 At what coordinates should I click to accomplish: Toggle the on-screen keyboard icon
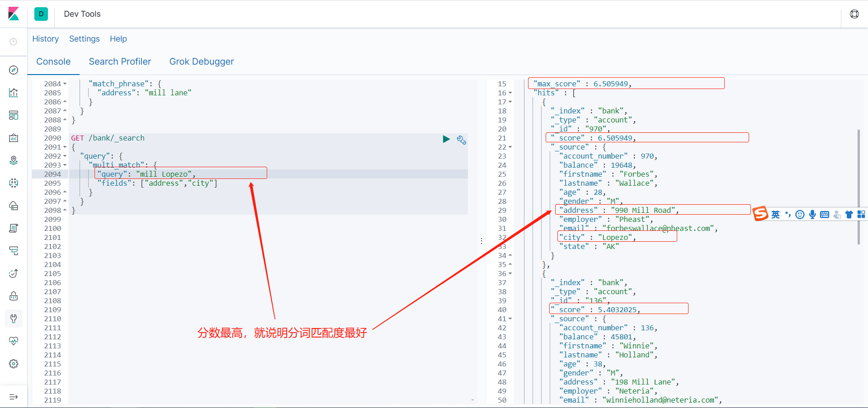point(825,214)
